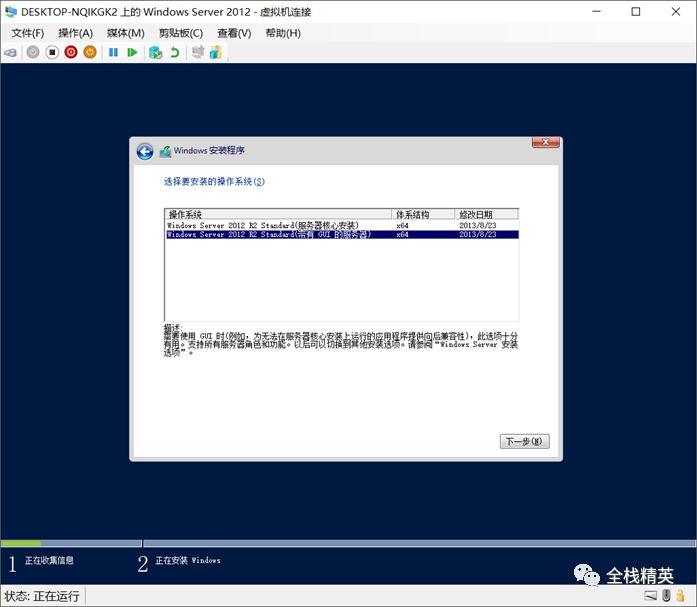Open the 剪贴板(C) menu
697x607 pixels.
(x=181, y=33)
